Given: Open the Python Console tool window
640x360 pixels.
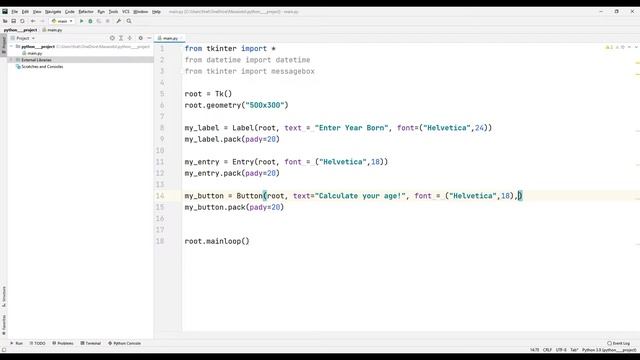Looking at the screenshot, I should (x=124, y=343).
